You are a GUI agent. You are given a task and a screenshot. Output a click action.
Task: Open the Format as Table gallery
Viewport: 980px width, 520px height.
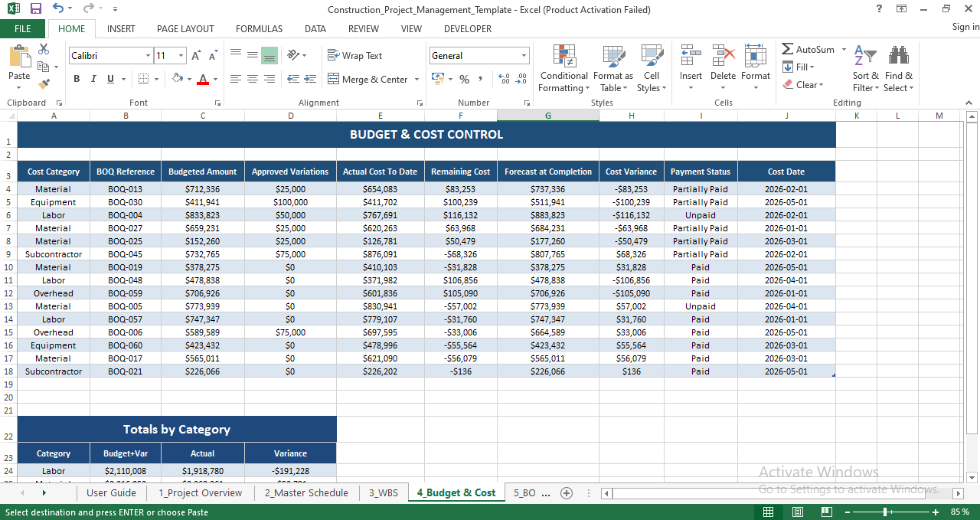coord(613,67)
